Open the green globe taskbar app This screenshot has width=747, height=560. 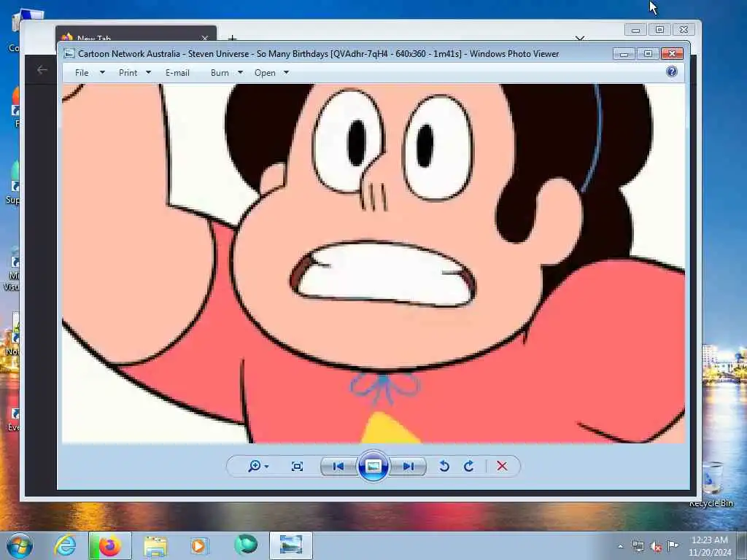click(x=246, y=545)
